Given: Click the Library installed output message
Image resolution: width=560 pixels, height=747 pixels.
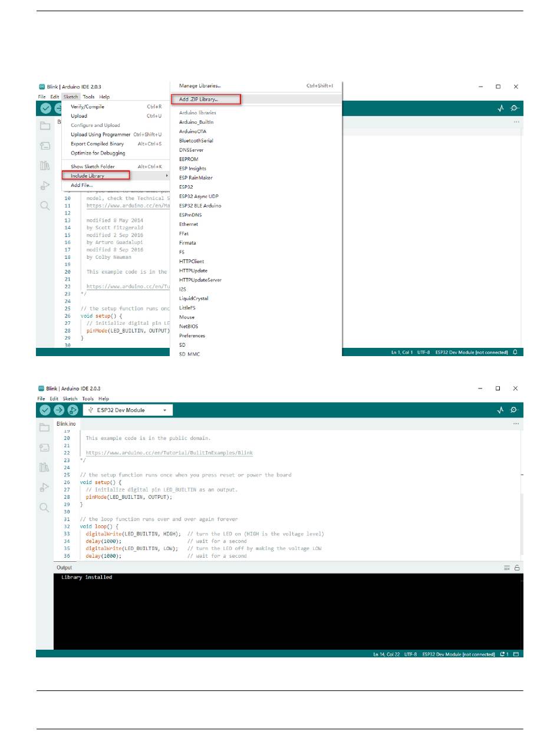Looking at the screenshot, I should 87,577.
